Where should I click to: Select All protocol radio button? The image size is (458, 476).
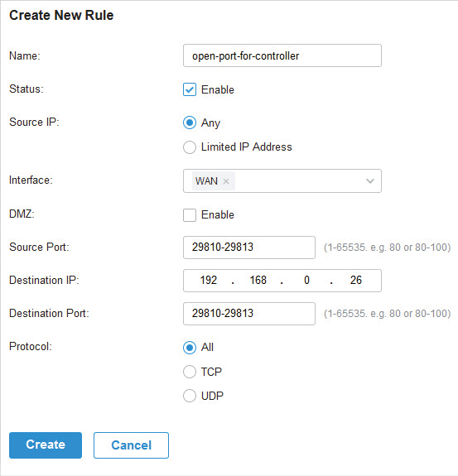click(190, 348)
